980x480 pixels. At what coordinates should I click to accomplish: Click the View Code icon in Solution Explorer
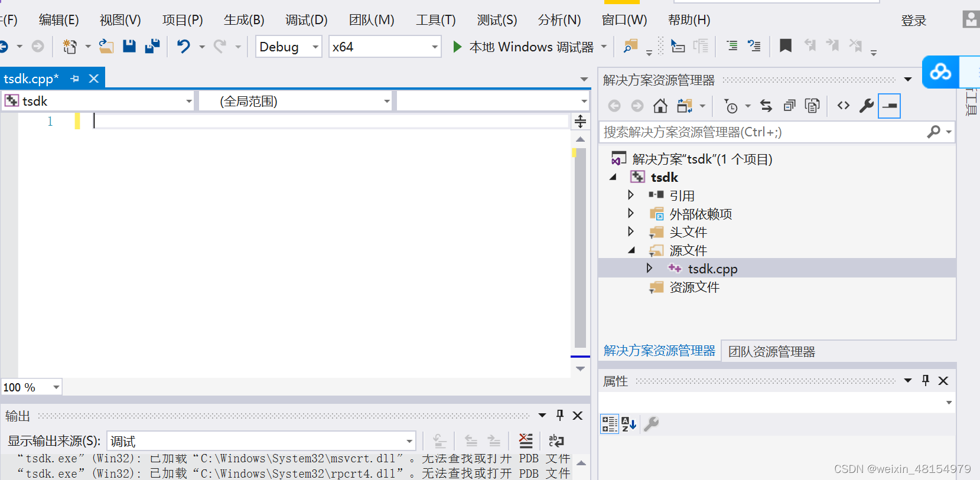pyautogui.click(x=844, y=106)
